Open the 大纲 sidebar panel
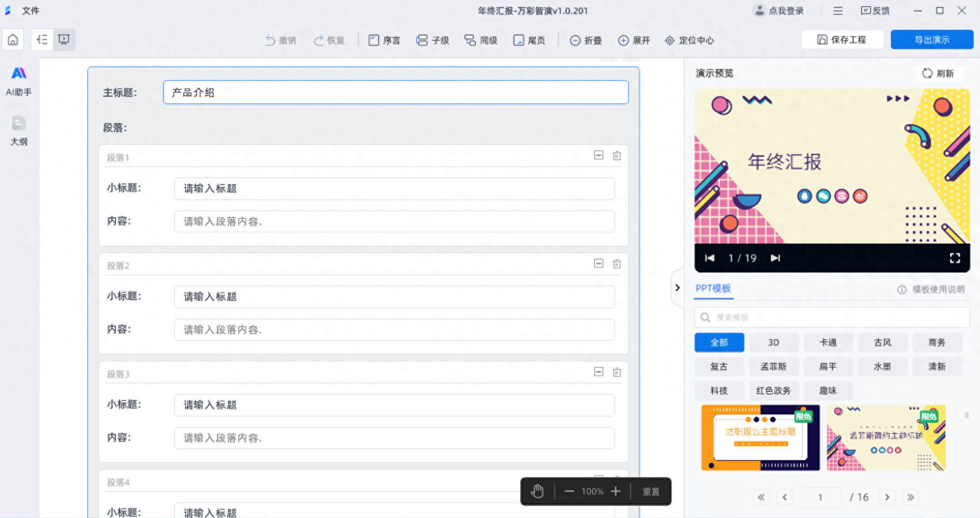Image resolution: width=980 pixels, height=518 pixels. [19, 131]
